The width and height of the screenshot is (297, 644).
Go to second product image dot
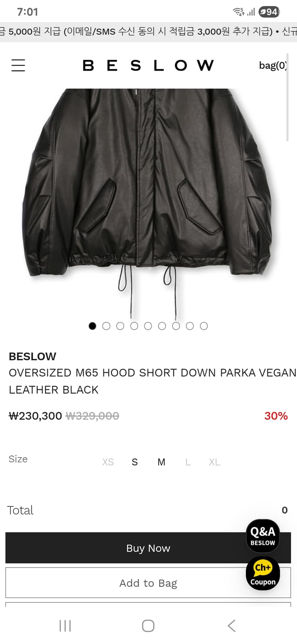(x=106, y=326)
